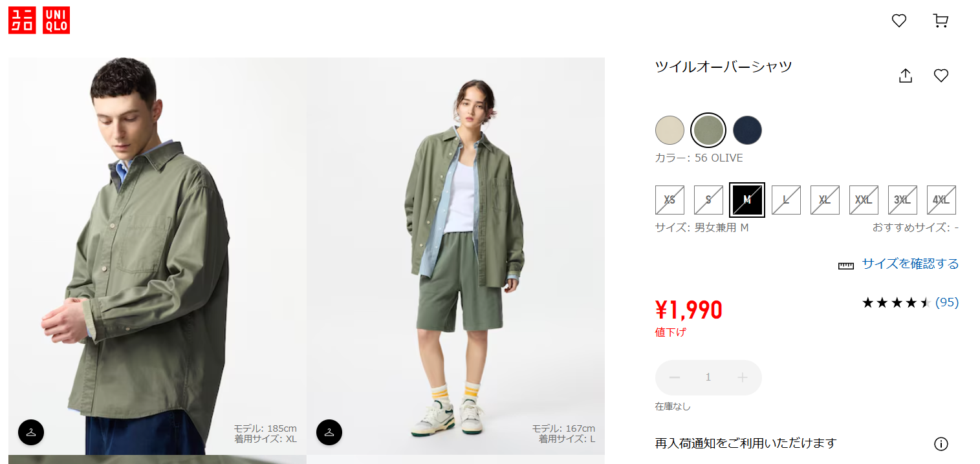Viewport: 980px width, 464px height.
Task: Increase quantity with plus button
Action: [742, 377]
